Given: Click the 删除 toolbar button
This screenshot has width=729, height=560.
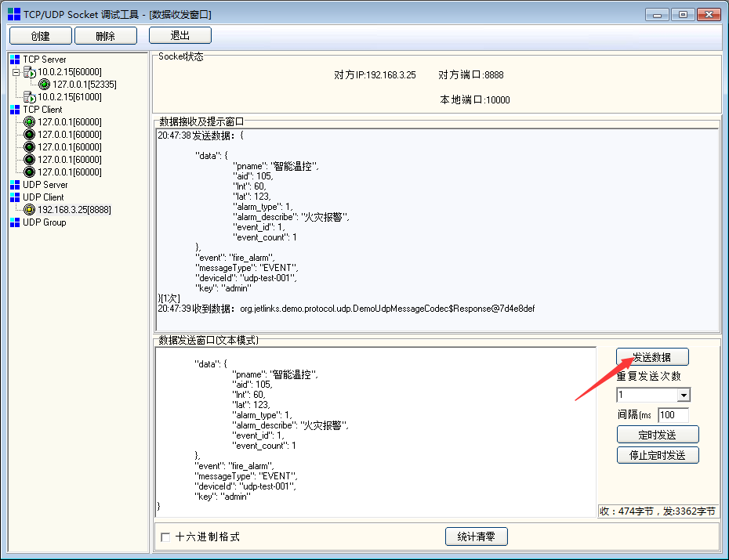Looking at the screenshot, I should tap(105, 36).
